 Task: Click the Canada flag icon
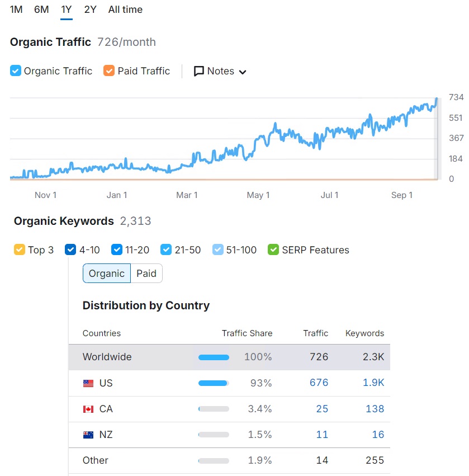(88, 409)
